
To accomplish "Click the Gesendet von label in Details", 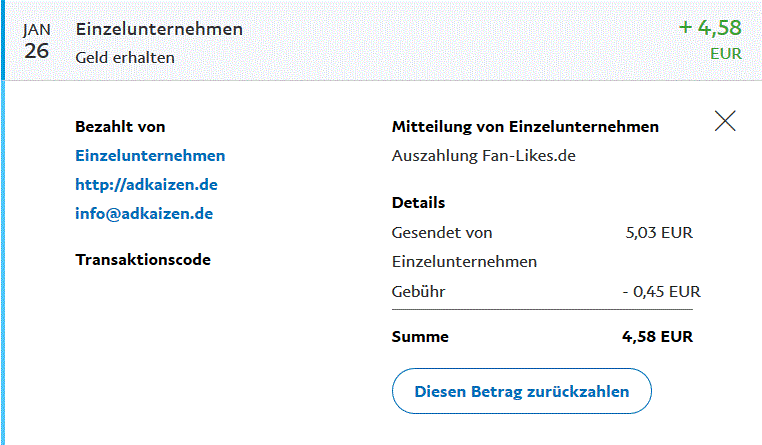I will point(442,233).
